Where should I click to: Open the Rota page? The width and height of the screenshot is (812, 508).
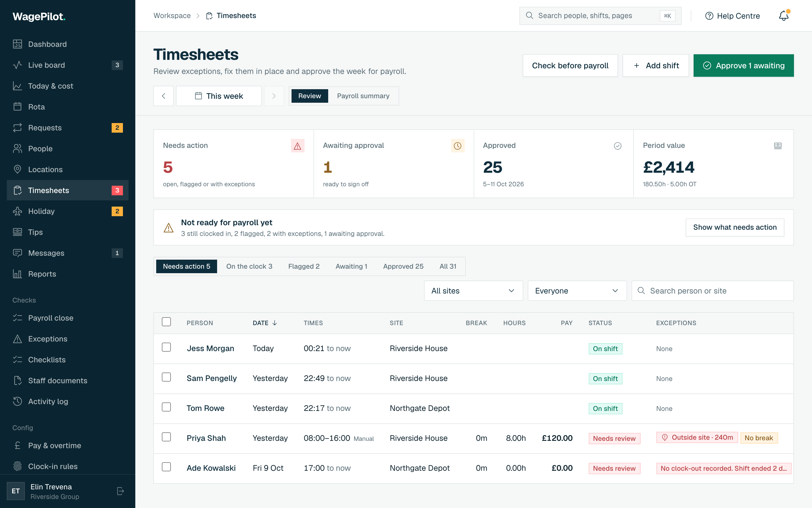tap(67, 107)
